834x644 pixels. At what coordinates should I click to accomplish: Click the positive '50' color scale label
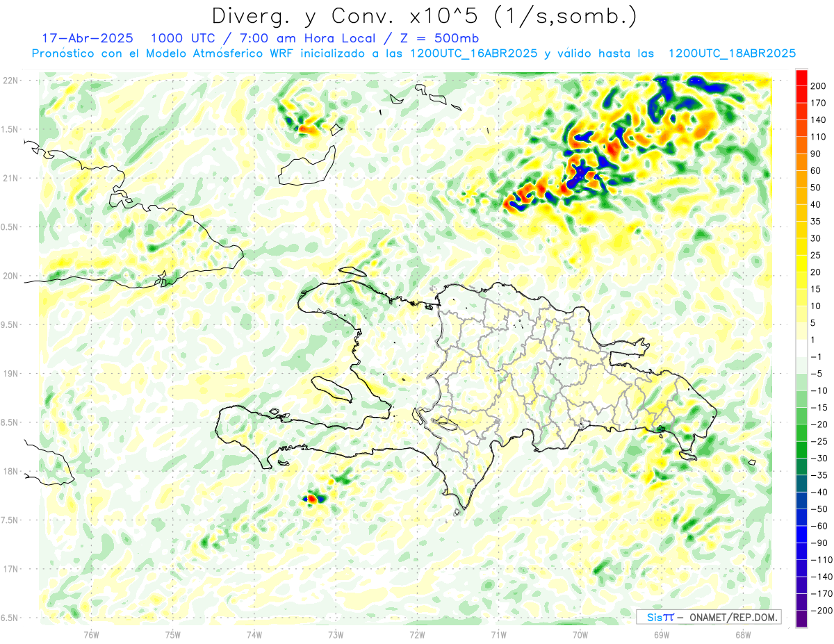(816, 188)
